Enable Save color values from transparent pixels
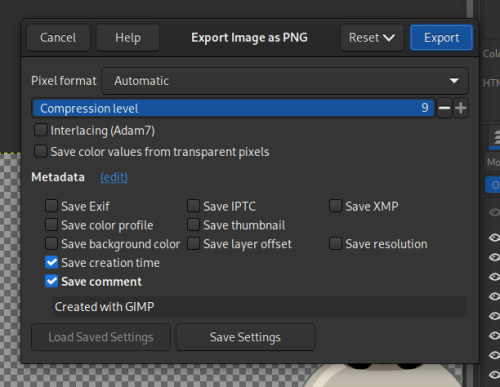The width and height of the screenshot is (500, 387). click(41, 151)
